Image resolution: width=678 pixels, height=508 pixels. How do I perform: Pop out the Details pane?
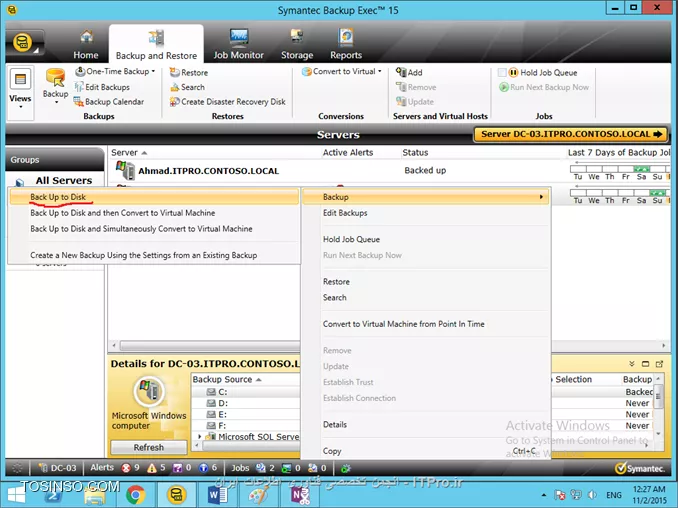click(x=659, y=364)
